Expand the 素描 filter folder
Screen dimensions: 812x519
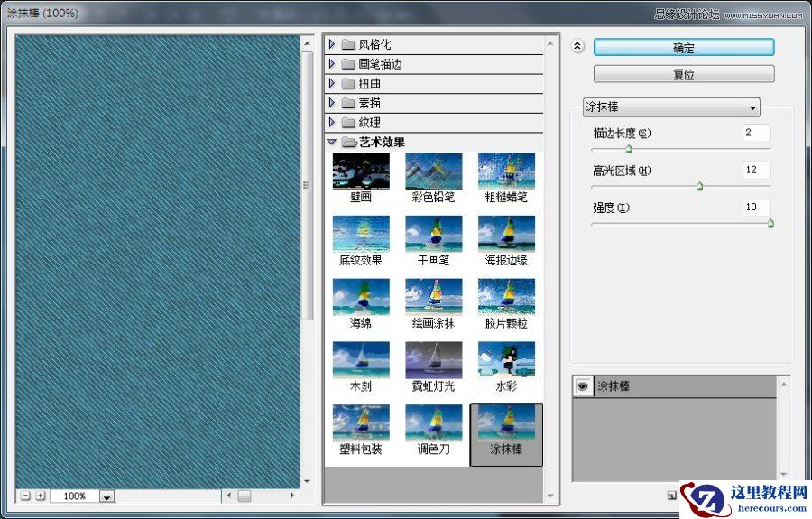332,103
